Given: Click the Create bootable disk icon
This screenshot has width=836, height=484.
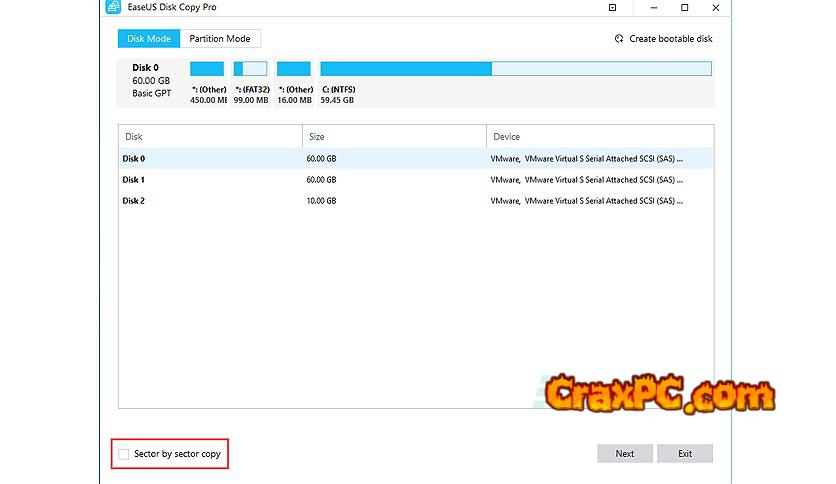Looking at the screenshot, I should coord(618,39).
